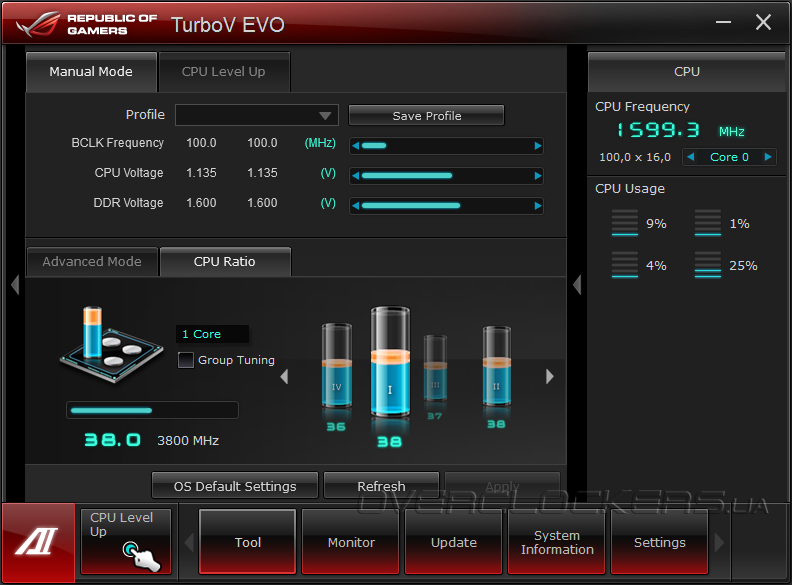Decrease CPU Voltage with left arrow

point(356,176)
